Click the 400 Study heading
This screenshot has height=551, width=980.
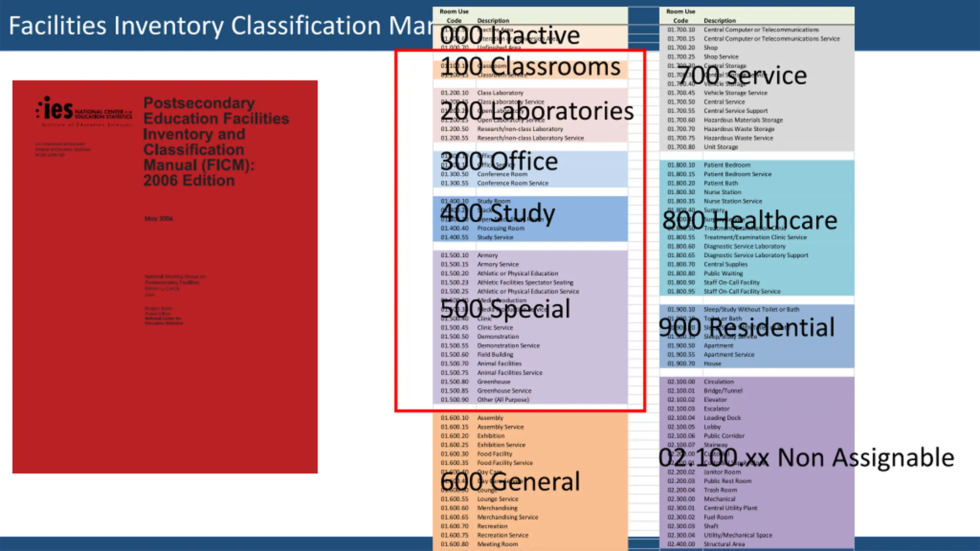click(x=498, y=213)
